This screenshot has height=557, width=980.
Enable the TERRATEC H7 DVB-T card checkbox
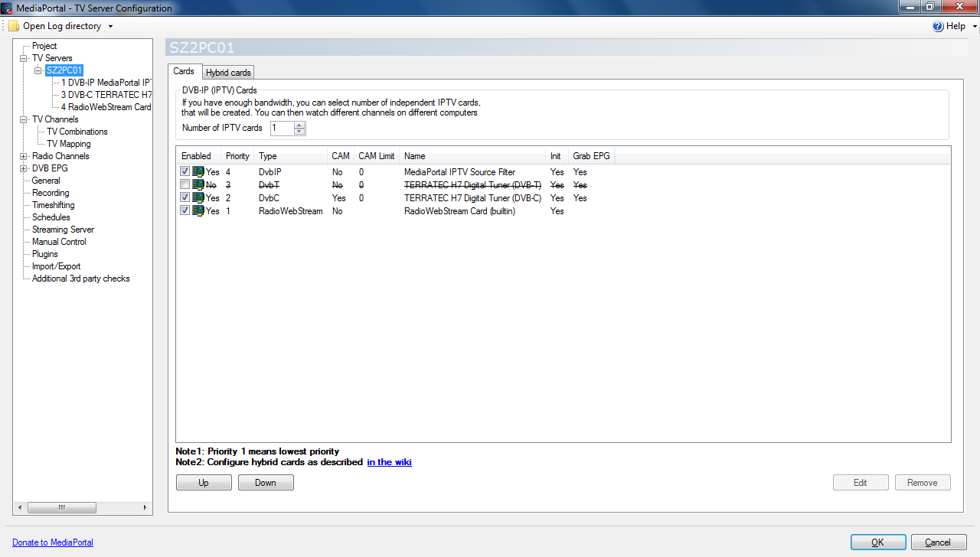pyautogui.click(x=185, y=185)
